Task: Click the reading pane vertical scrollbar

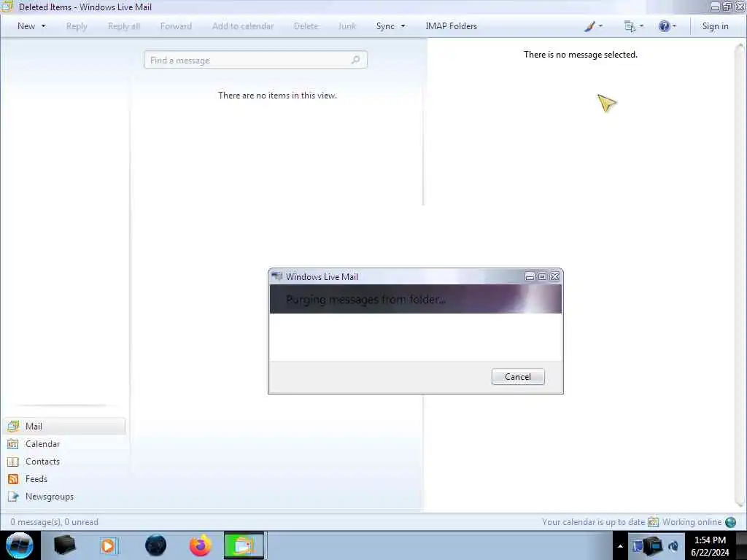Action: [740, 275]
